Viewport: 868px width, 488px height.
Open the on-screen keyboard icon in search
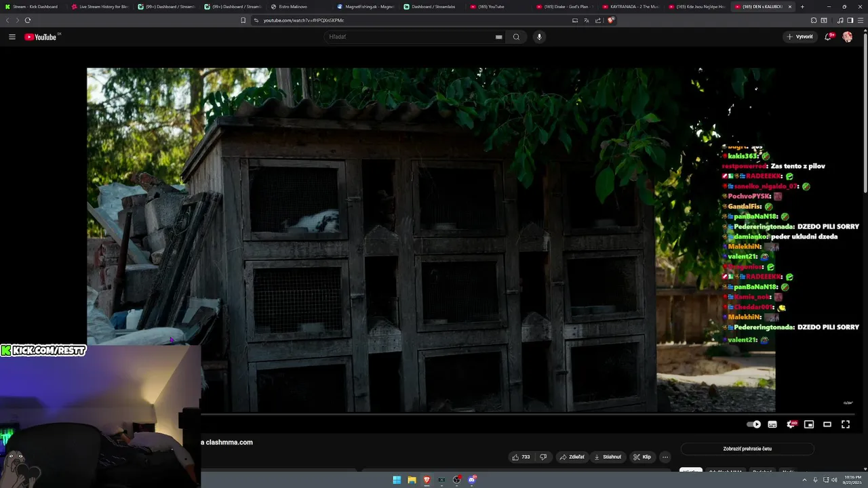pos(499,37)
